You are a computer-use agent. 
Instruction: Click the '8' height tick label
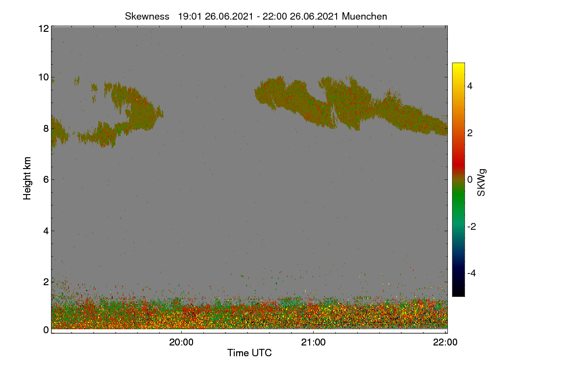tap(46, 128)
